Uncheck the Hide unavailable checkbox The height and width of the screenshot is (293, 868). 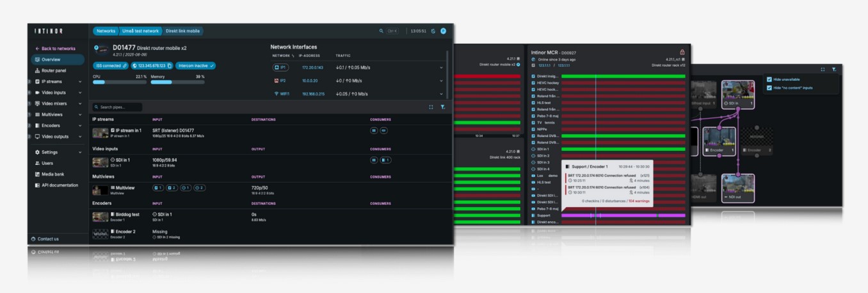coord(769,80)
